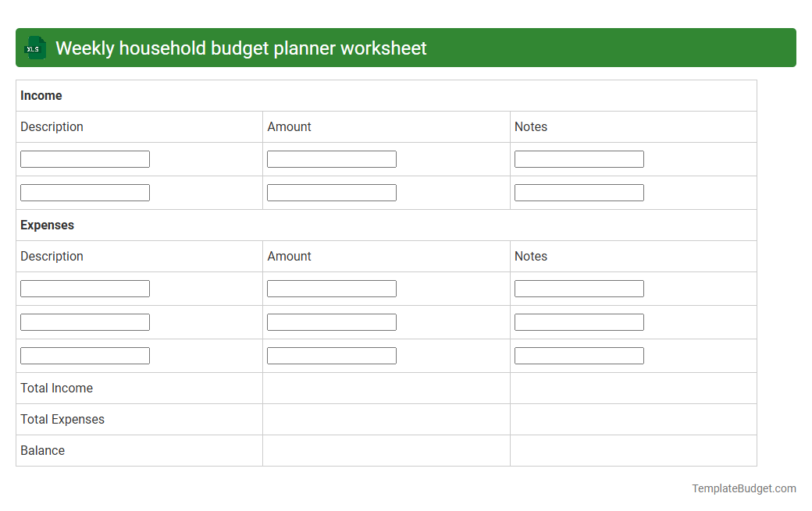Screen dimensions: 812x511
Task: Click the second expense Notes input field
Action: coord(579,321)
